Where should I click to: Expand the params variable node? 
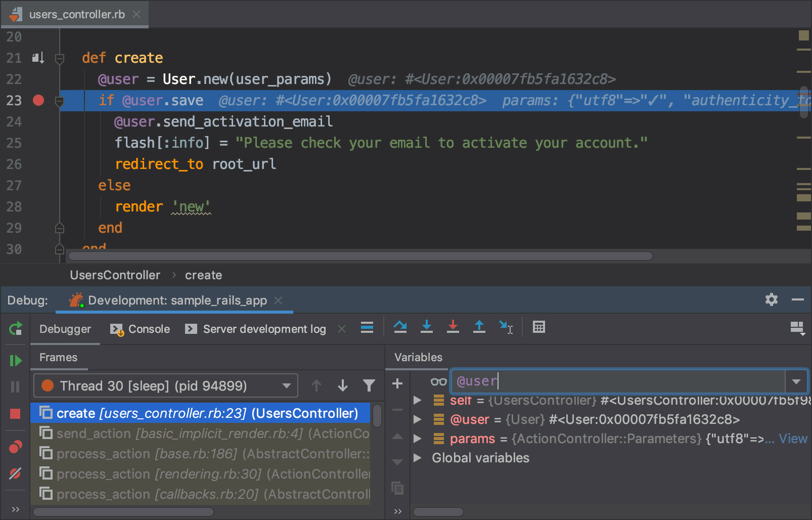coord(418,439)
